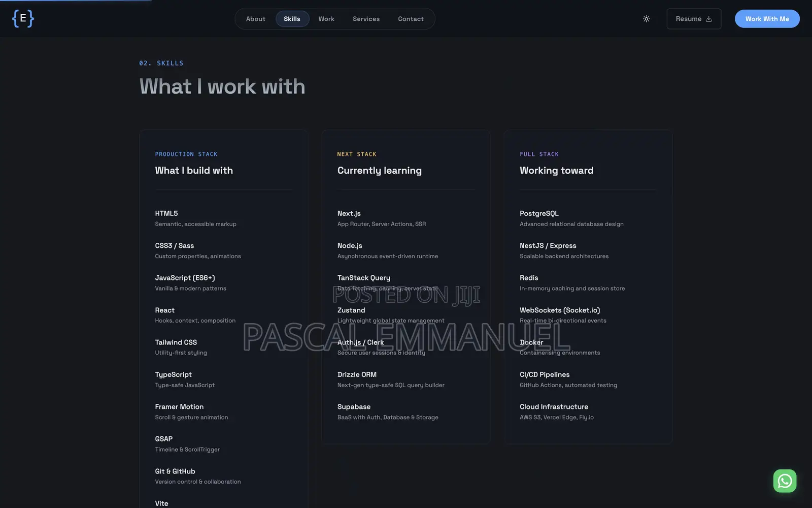The height and width of the screenshot is (508, 812).
Task: Download the Resume
Action: 694,19
